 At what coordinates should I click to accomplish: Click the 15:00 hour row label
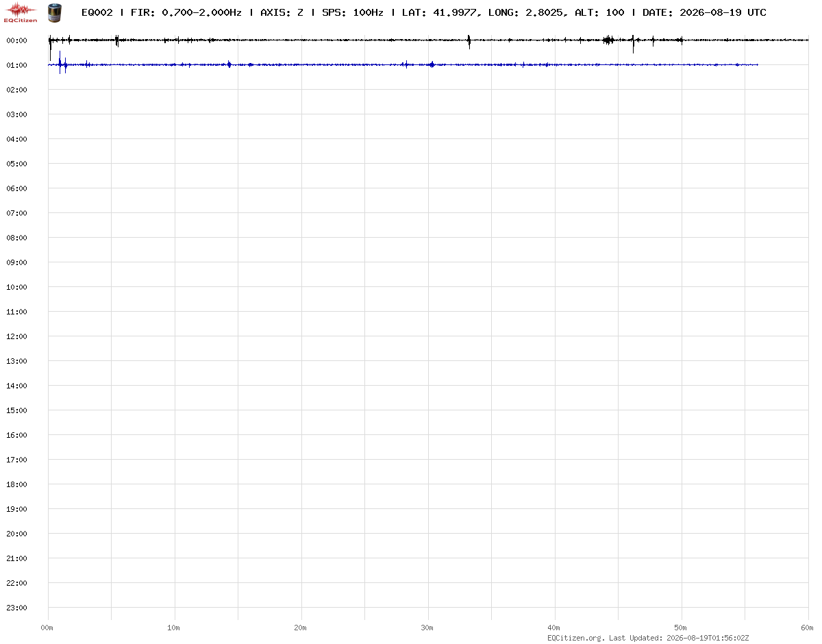coord(16,410)
